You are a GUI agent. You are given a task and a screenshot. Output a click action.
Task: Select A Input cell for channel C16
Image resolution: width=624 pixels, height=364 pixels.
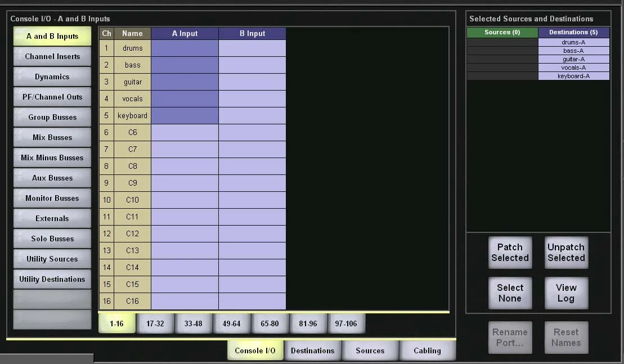pos(185,301)
